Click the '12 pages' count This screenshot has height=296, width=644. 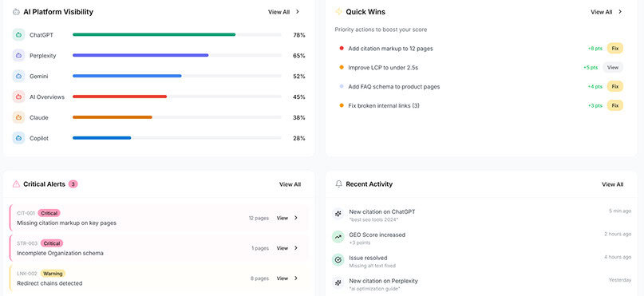coord(259,218)
